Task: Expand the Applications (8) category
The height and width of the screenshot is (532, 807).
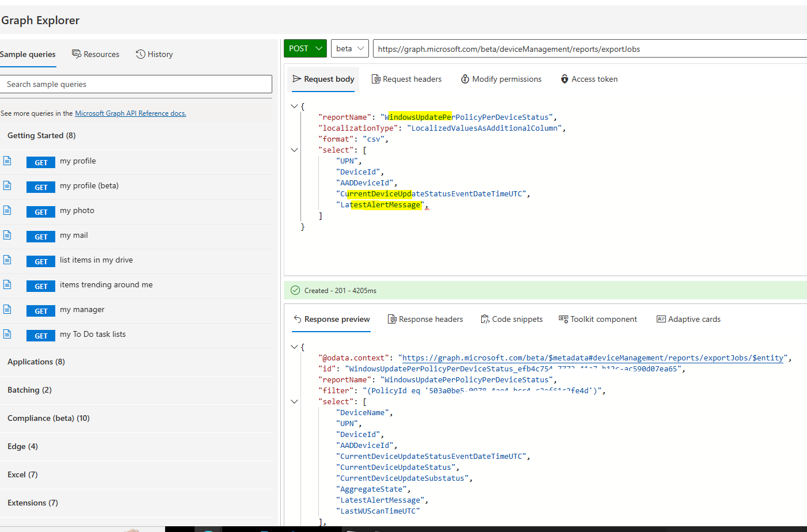Action: (136, 362)
